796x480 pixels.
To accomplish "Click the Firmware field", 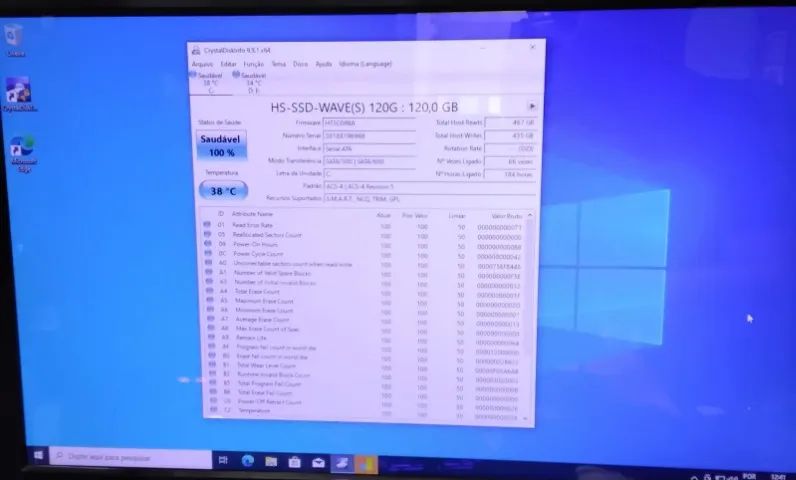I will (369, 123).
